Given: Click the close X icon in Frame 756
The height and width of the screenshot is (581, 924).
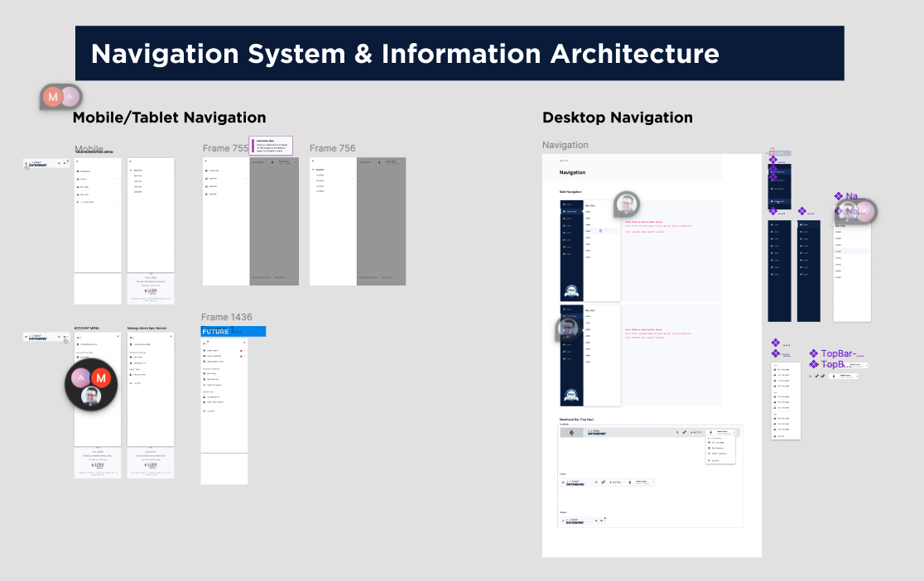Looking at the screenshot, I should click(313, 161).
